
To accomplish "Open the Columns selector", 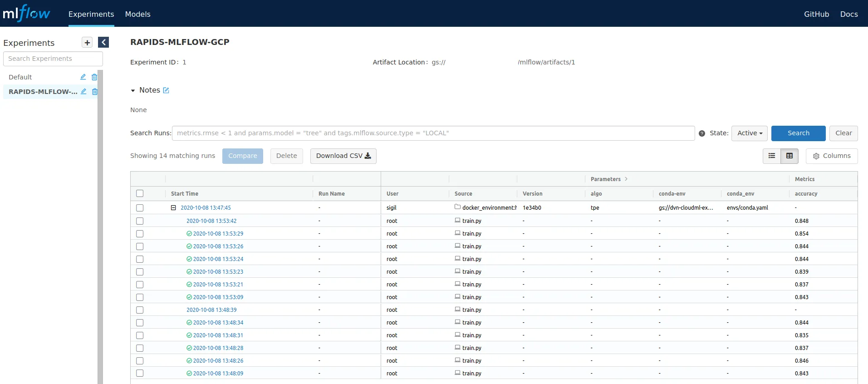I will click(832, 156).
